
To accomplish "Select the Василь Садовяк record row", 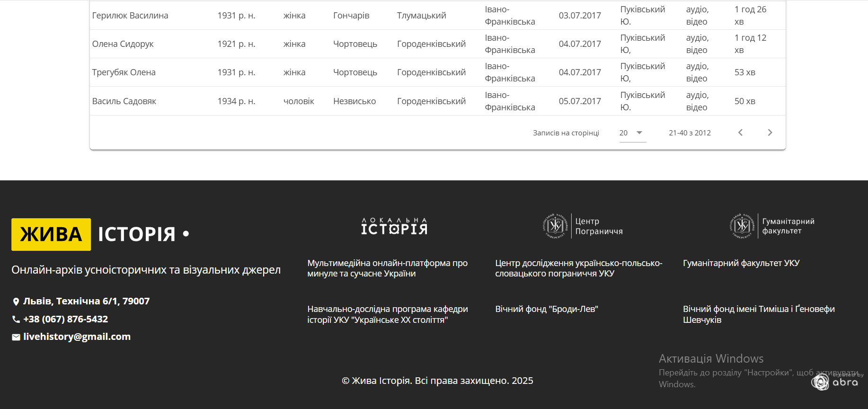I will (124, 101).
